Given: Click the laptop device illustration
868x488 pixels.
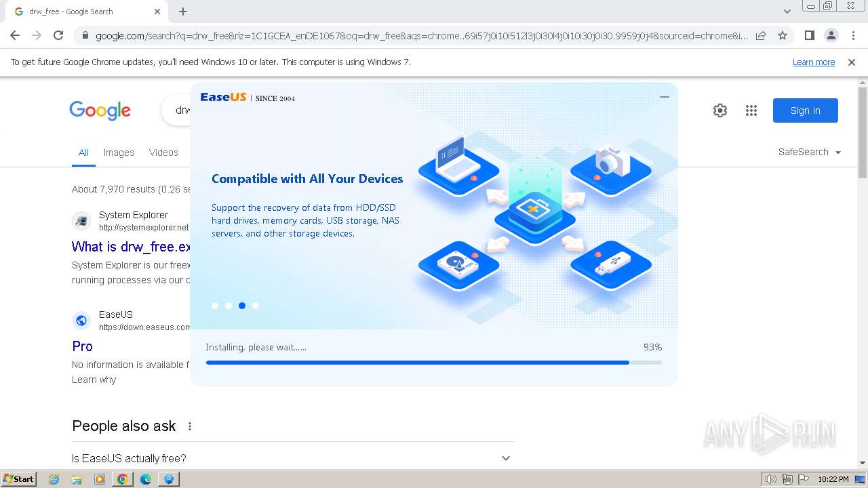Looking at the screenshot, I should point(459,165).
